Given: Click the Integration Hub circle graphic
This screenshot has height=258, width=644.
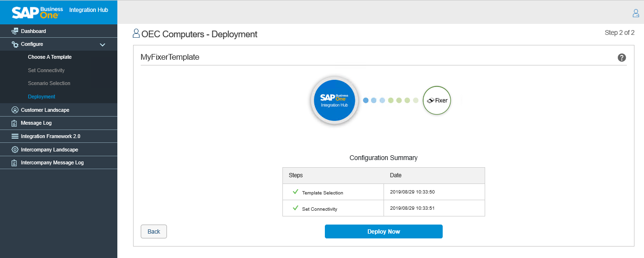Looking at the screenshot, I should tap(334, 101).
